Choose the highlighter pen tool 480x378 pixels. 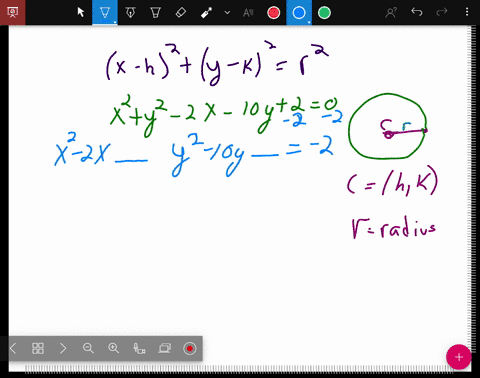(155, 13)
